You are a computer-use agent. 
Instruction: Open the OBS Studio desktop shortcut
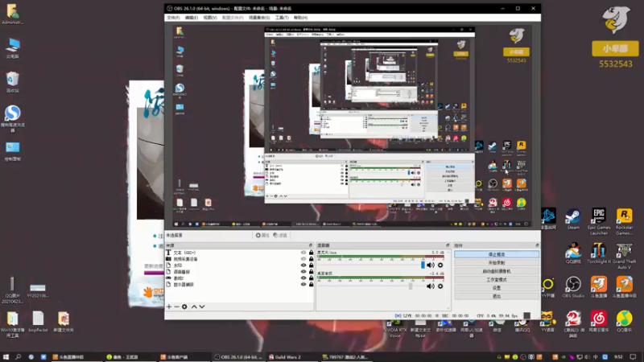pyautogui.click(x=573, y=287)
